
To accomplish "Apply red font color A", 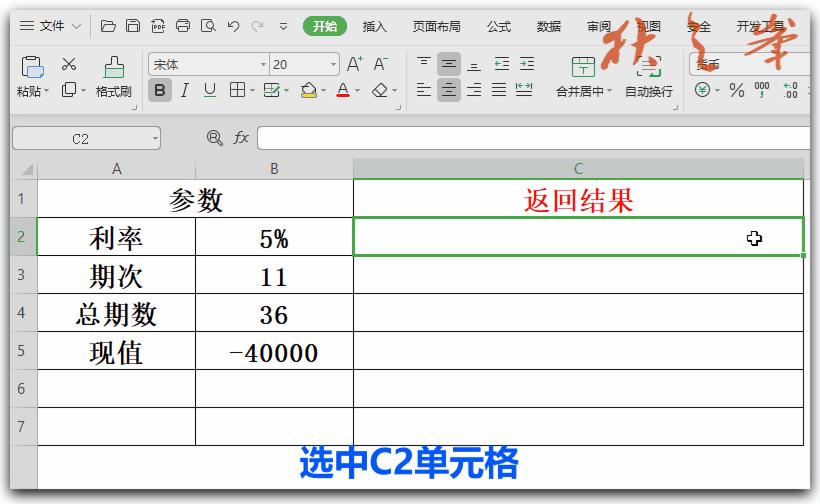I will [x=343, y=90].
